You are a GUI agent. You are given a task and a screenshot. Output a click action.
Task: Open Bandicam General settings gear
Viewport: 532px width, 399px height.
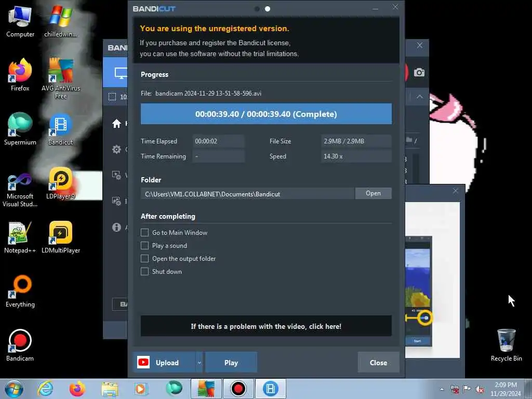click(x=117, y=149)
